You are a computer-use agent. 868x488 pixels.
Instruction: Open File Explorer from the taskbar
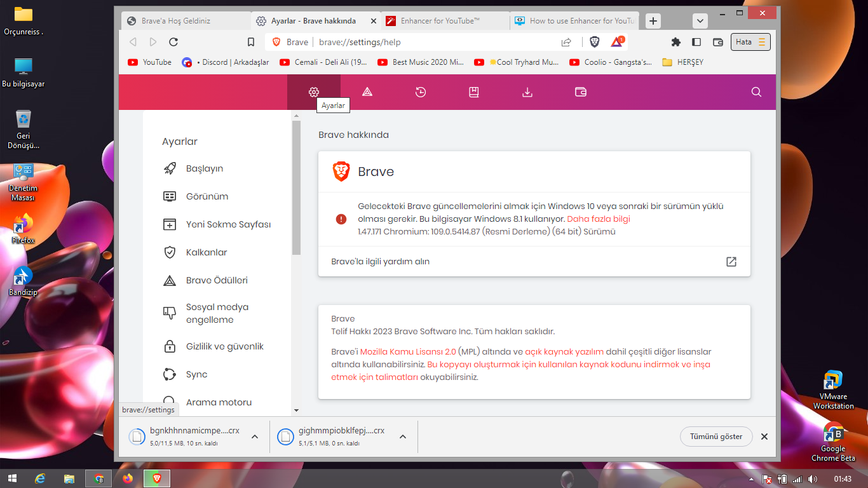click(69, 478)
